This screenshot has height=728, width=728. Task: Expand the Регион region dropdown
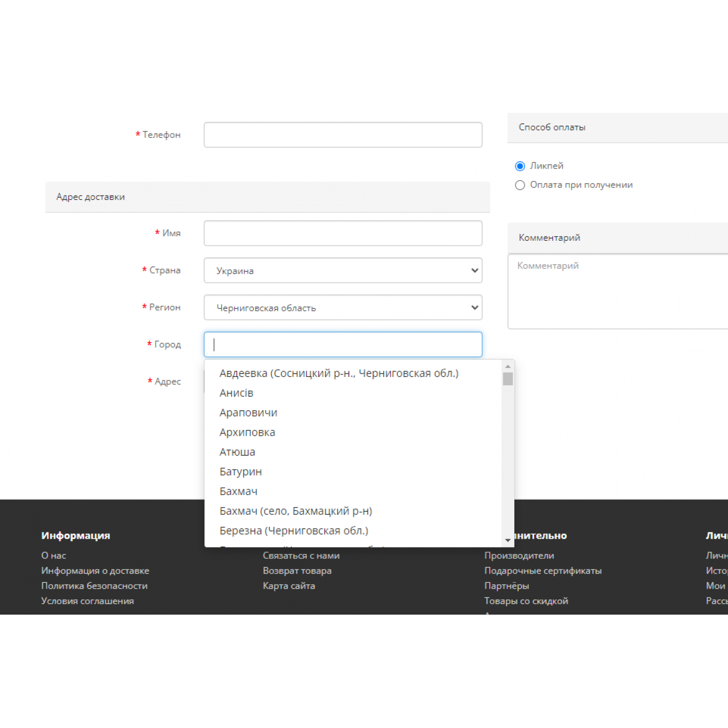coord(343,308)
